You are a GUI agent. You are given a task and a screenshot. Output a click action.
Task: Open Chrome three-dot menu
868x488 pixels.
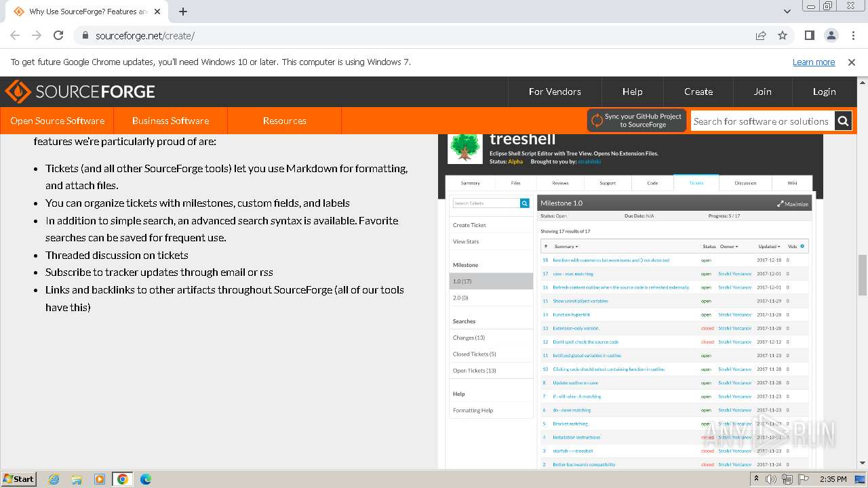852,36
